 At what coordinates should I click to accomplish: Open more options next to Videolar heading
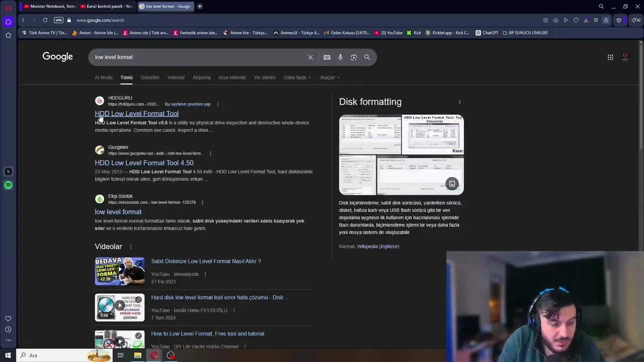point(131,247)
